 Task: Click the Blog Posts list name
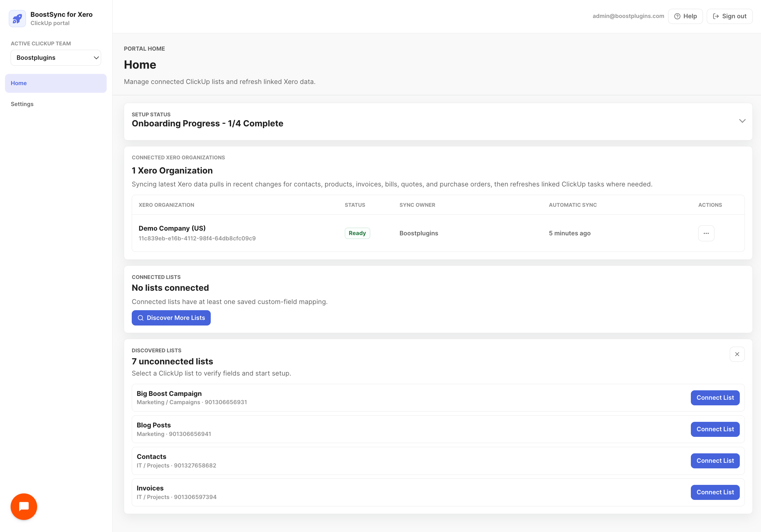tap(154, 425)
